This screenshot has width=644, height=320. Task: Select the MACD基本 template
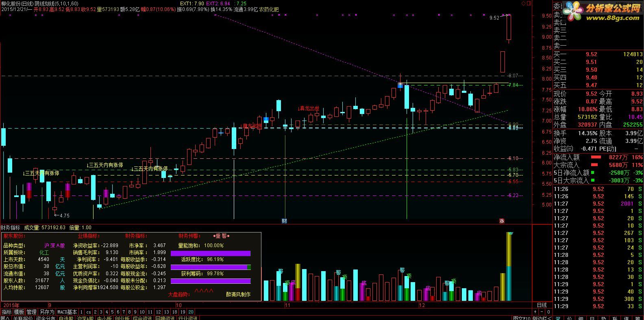[x=67, y=312]
